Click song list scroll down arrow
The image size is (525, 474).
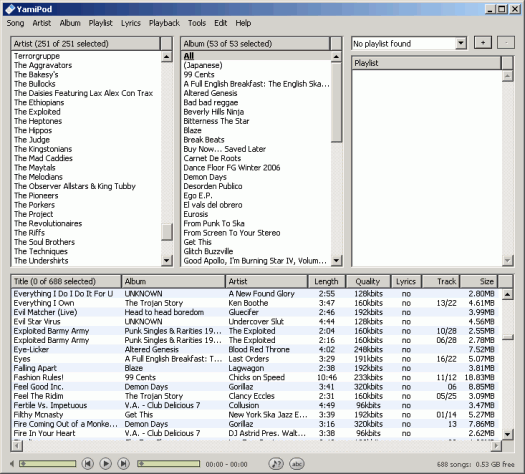508,434
